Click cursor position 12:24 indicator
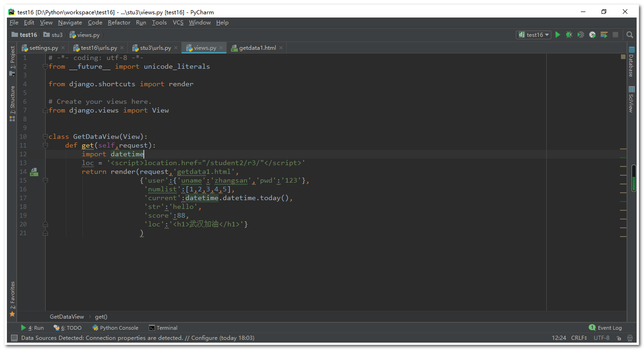 [x=559, y=338]
